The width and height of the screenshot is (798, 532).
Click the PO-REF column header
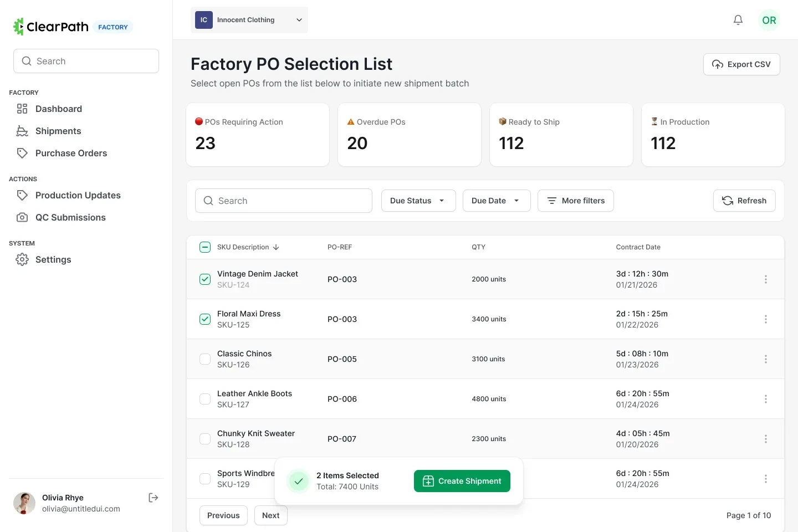pos(340,247)
